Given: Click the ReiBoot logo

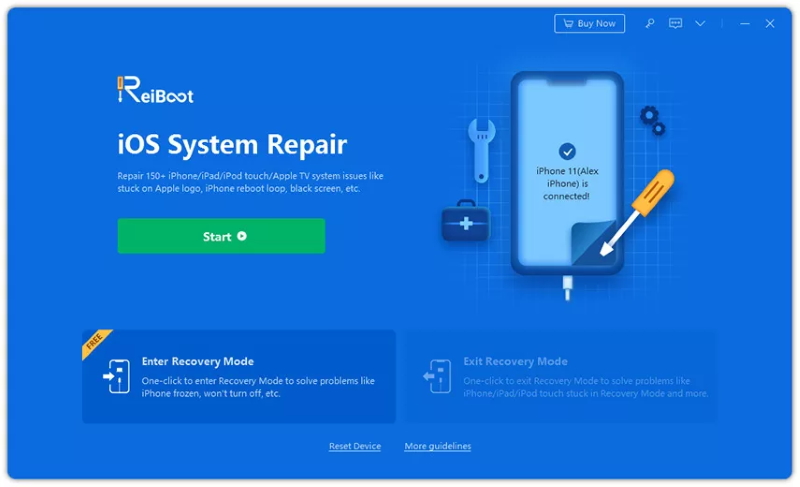Looking at the screenshot, I should 155,90.
